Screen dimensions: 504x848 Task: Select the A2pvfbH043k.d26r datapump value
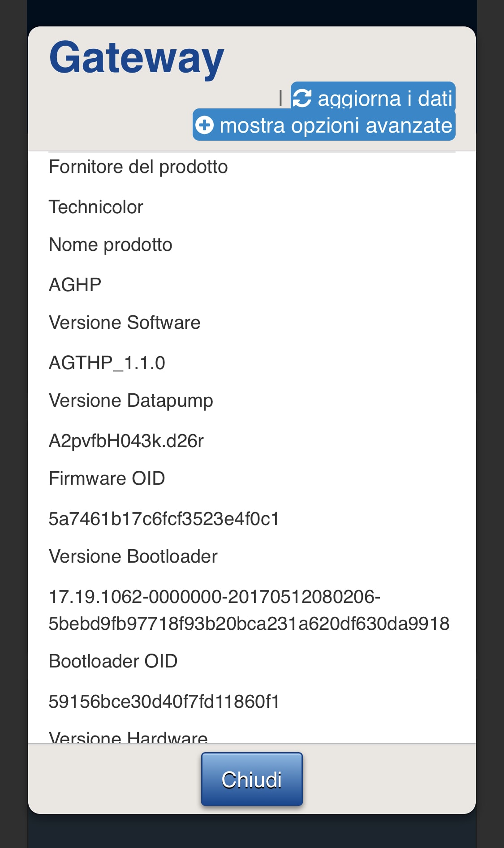click(126, 441)
